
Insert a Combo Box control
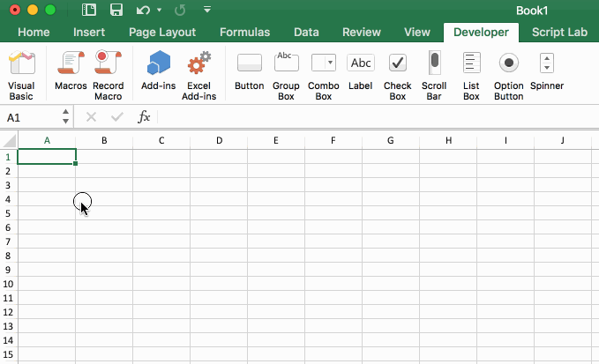click(x=324, y=75)
